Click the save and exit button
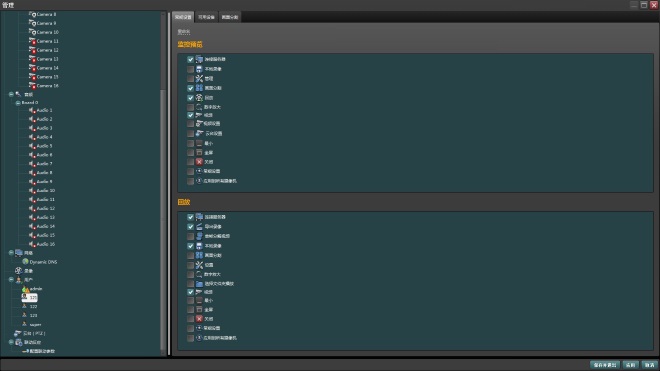Image resolution: width=660 pixels, height=371 pixels. [605, 365]
